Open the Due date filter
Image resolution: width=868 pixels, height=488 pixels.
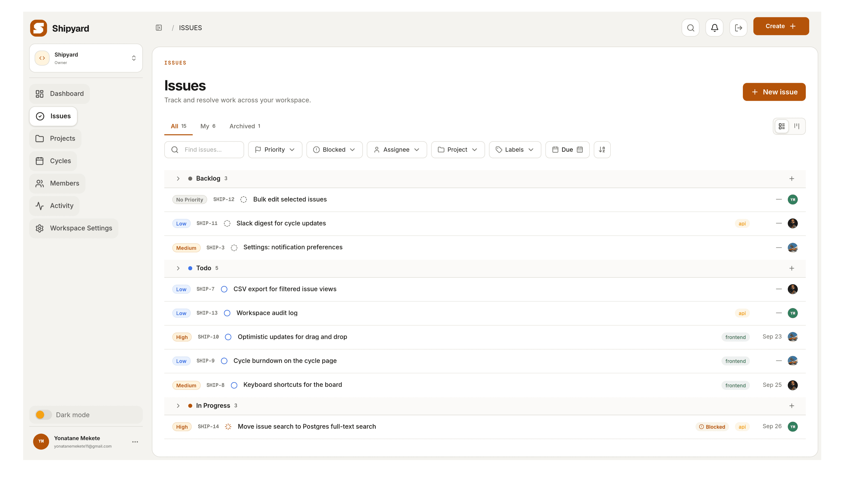click(567, 149)
